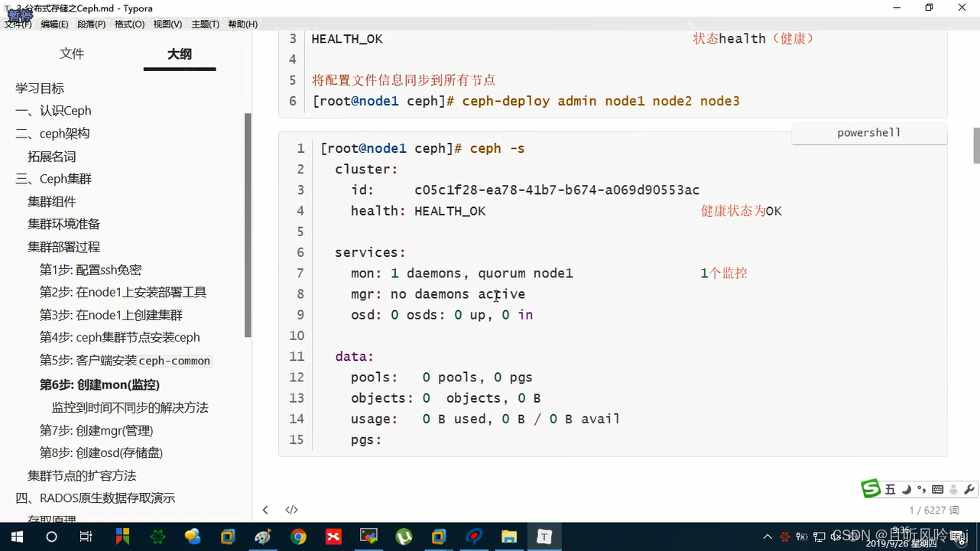Screen dimensions: 980x551
Task: Jump to 第7步: 创建mgr(管理)
Action: [96, 430]
